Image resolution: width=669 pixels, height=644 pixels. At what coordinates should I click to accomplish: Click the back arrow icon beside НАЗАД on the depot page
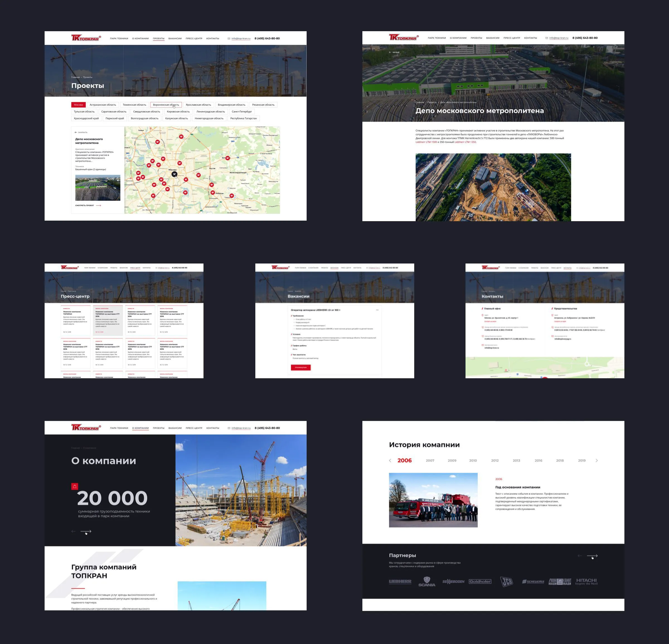tap(390, 52)
